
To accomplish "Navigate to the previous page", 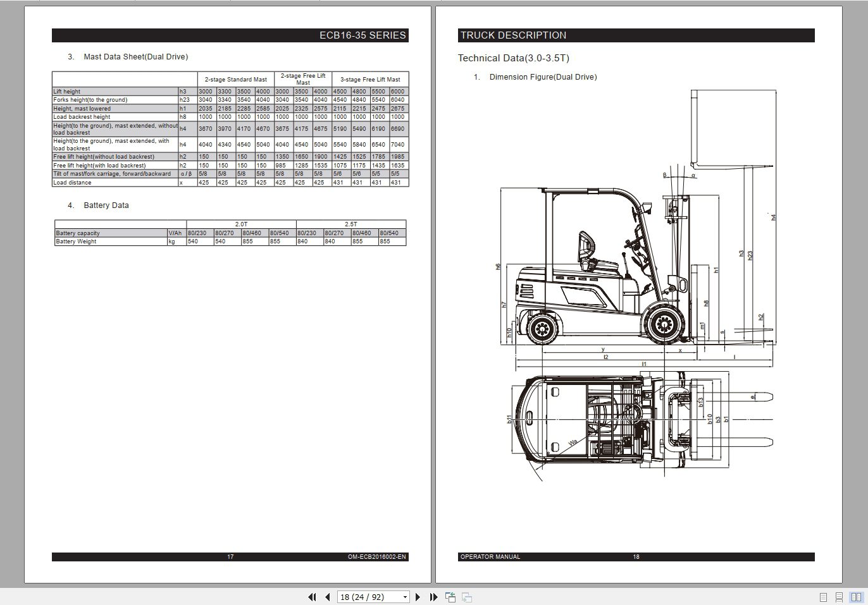I will (328, 597).
